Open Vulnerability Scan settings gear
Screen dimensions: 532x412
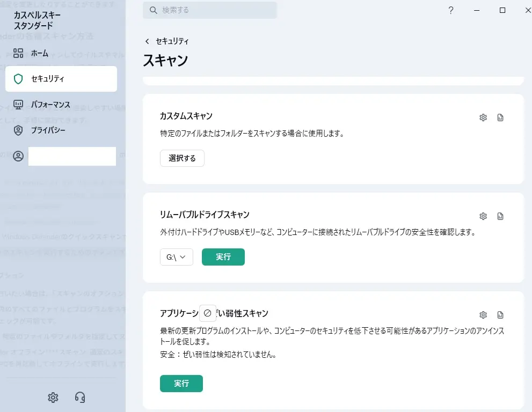(483, 315)
